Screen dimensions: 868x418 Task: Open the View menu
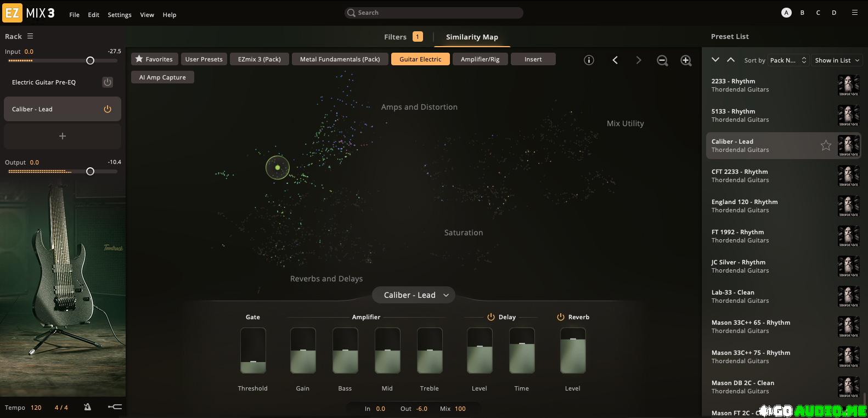tap(147, 15)
